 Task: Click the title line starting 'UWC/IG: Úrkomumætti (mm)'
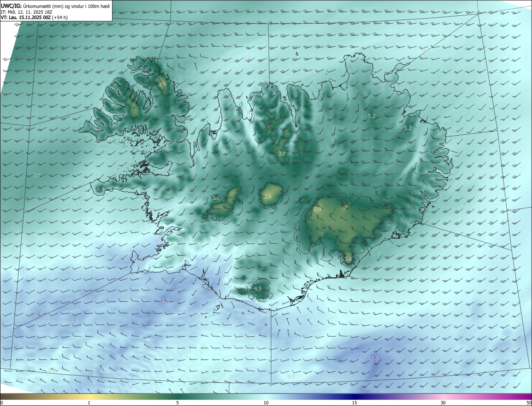[x=55, y=6]
